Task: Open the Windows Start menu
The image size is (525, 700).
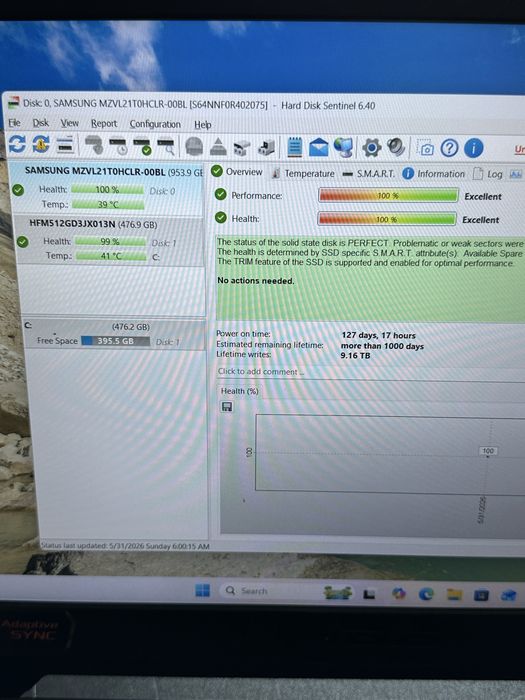Action: [202, 590]
